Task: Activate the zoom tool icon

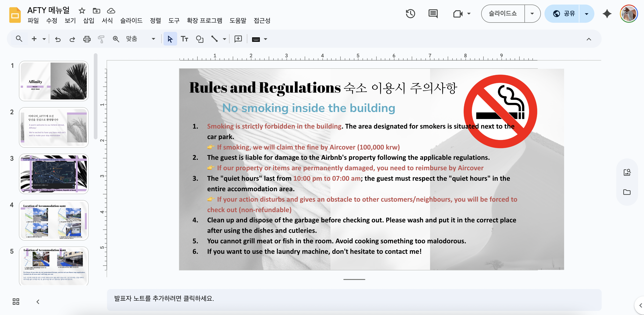Action: click(116, 39)
